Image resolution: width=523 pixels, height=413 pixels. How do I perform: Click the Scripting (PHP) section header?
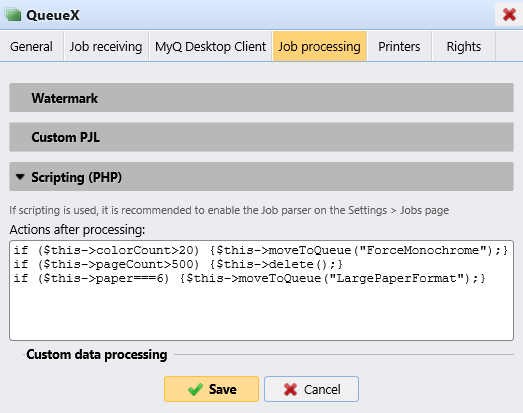[x=261, y=176]
